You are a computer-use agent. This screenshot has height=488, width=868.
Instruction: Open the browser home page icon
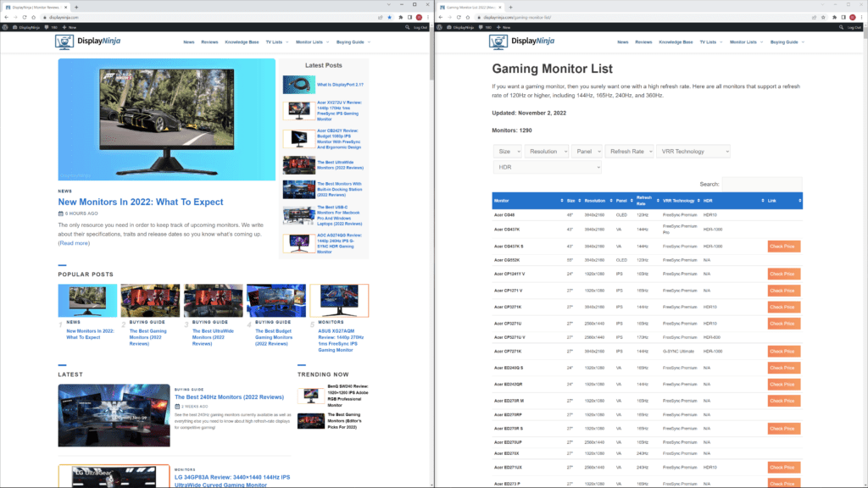34,16
